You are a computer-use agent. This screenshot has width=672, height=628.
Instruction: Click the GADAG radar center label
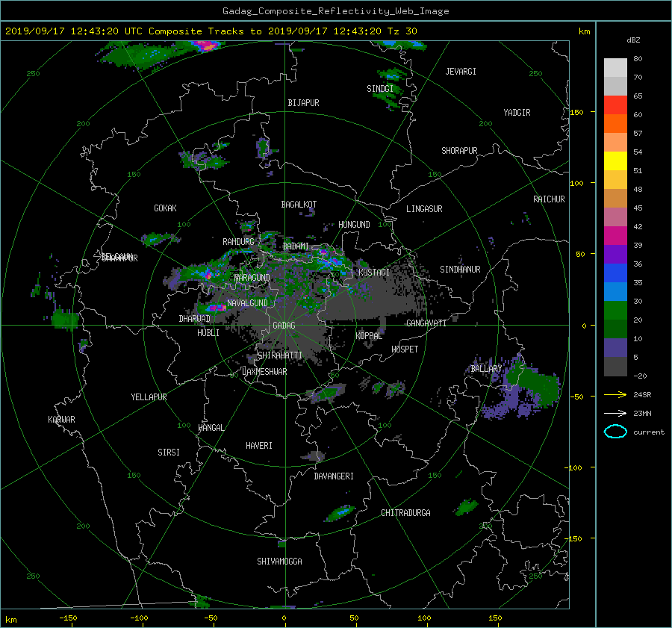pos(284,326)
